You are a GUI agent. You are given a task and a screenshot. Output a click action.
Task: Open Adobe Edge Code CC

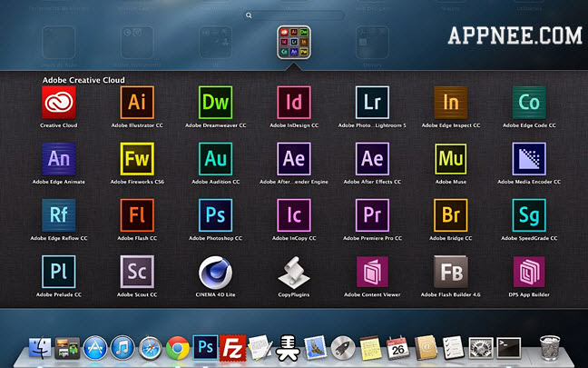529,102
